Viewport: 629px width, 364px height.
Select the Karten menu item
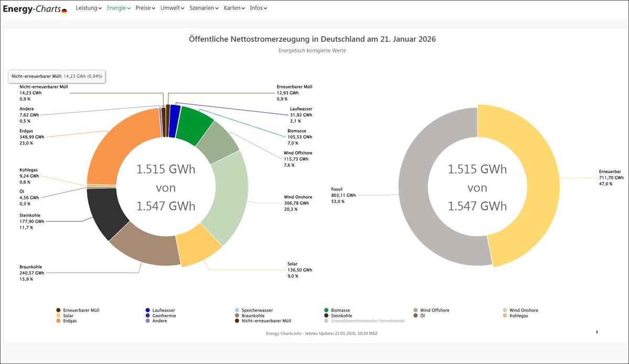click(x=234, y=8)
